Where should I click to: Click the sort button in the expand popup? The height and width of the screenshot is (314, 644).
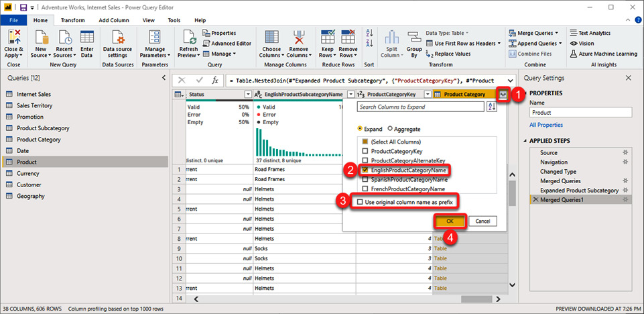[x=492, y=107]
